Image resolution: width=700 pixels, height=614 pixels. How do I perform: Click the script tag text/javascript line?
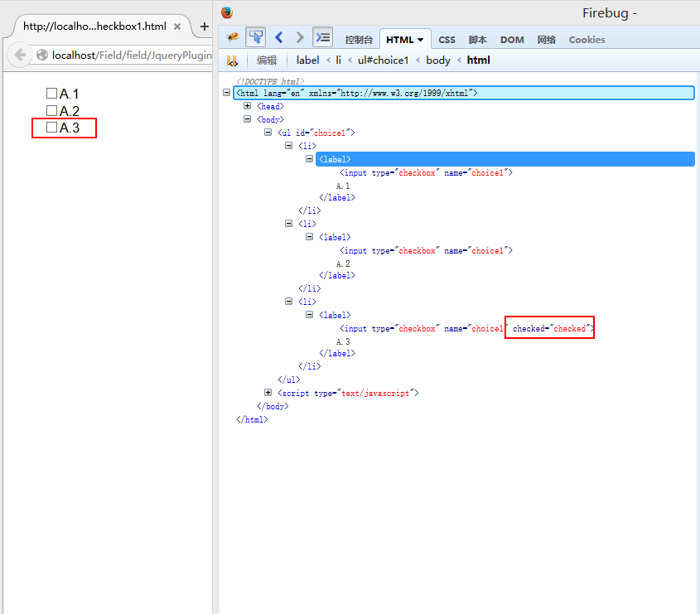[348, 393]
